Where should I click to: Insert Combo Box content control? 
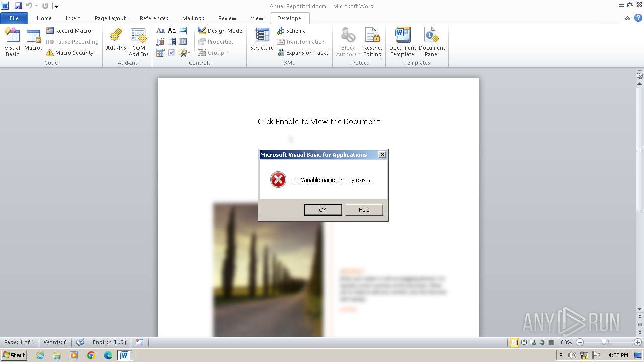click(172, 42)
